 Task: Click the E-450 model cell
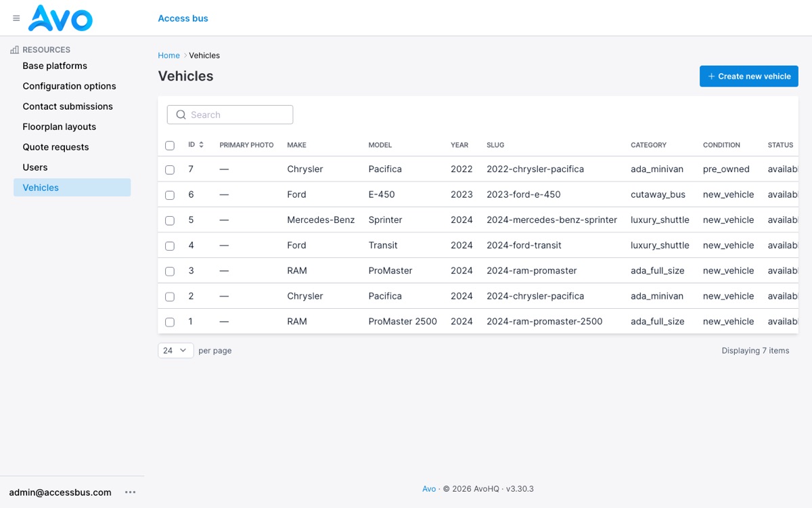click(x=382, y=194)
